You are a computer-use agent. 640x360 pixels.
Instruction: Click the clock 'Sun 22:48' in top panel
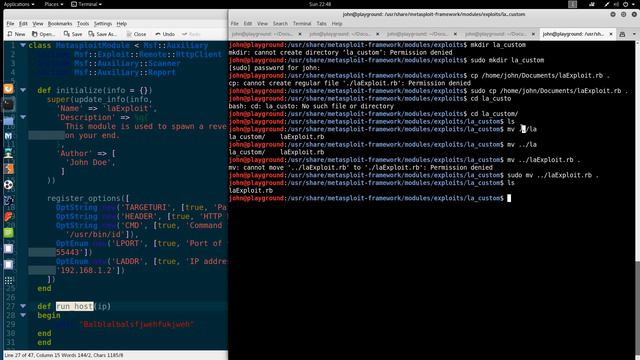[x=320, y=4]
